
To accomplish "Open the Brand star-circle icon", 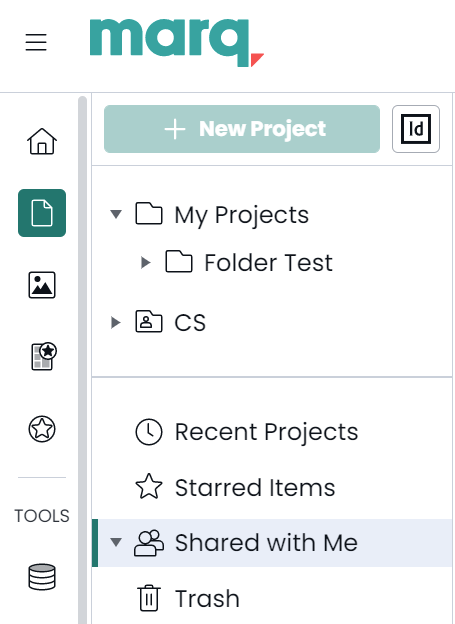I will [42, 429].
